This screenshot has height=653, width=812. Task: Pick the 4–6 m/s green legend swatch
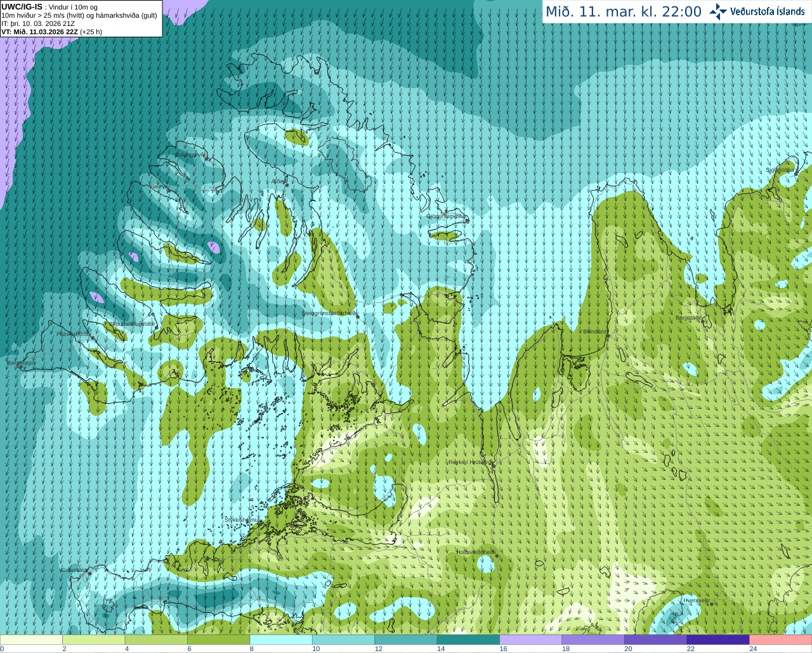[156, 640]
